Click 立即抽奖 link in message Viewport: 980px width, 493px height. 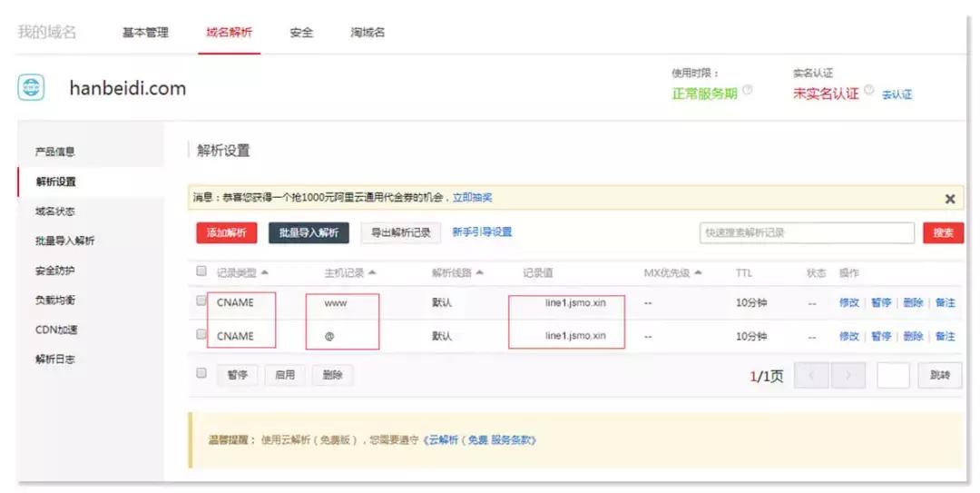[x=473, y=198]
